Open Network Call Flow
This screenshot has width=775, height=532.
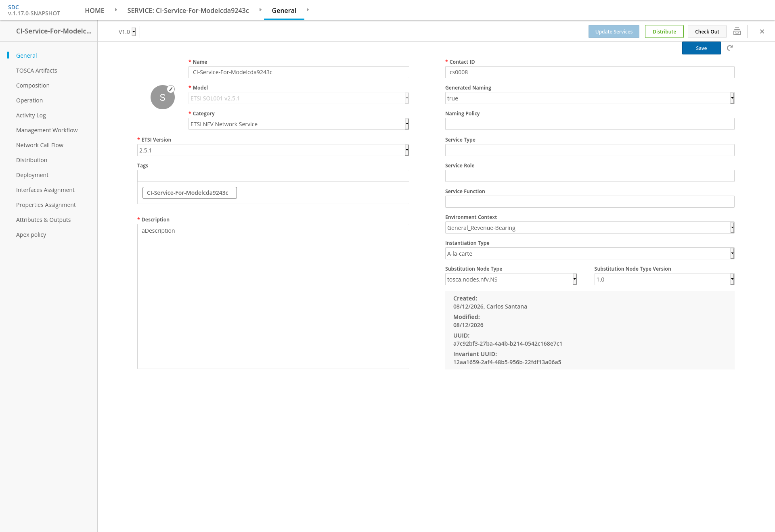(40, 145)
